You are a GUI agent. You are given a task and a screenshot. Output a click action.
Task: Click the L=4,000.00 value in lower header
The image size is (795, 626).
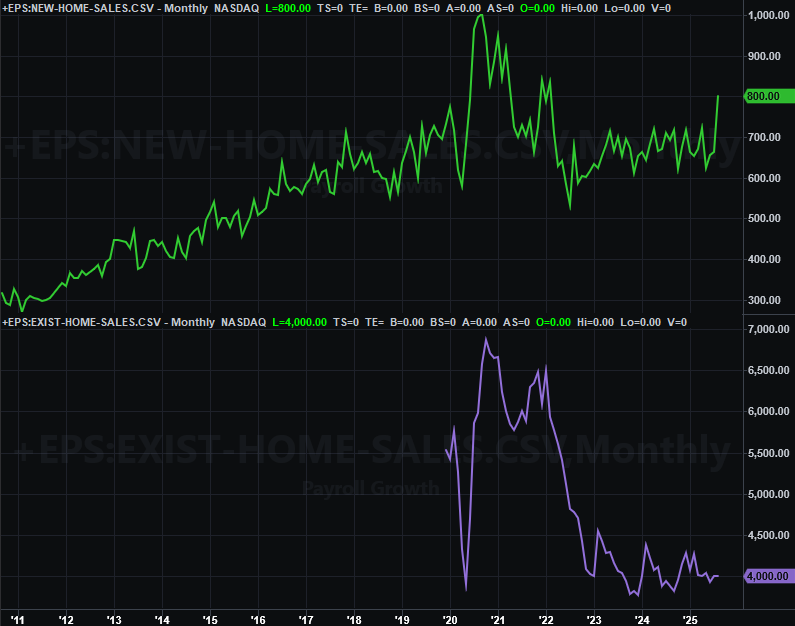click(300, 322)
